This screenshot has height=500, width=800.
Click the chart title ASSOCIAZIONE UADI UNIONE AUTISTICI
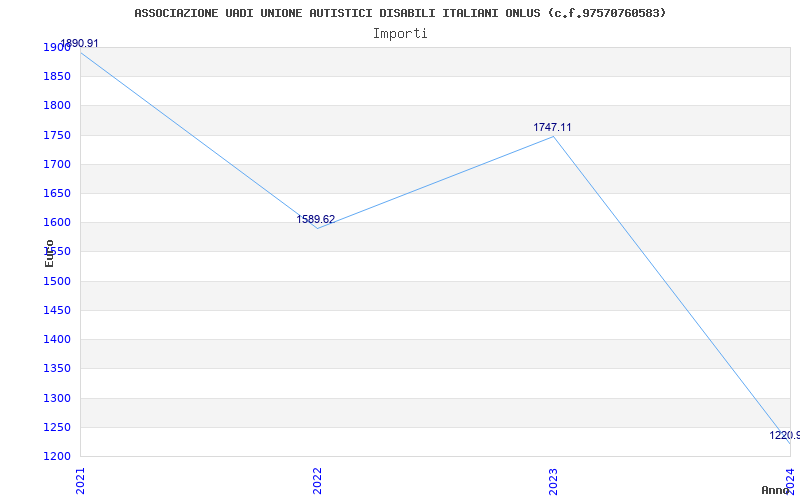coord(401,13)
